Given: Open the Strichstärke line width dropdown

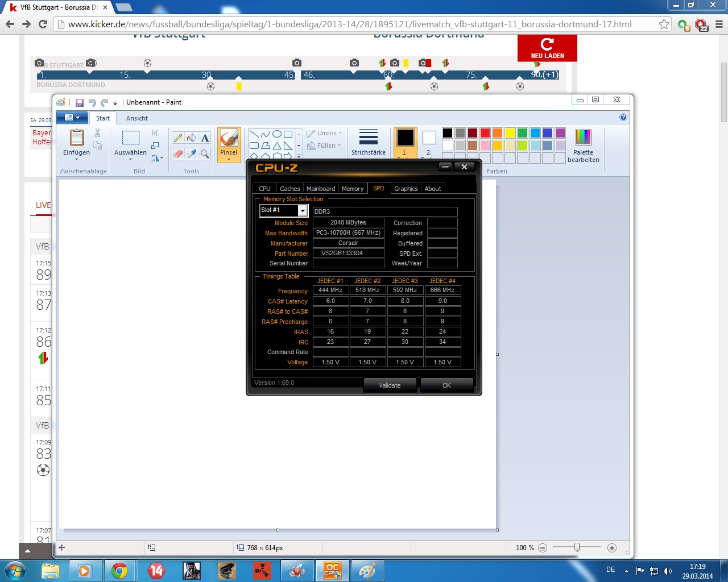Looking at the screenshot, I should pyautogui.click(x=369, y=142).
